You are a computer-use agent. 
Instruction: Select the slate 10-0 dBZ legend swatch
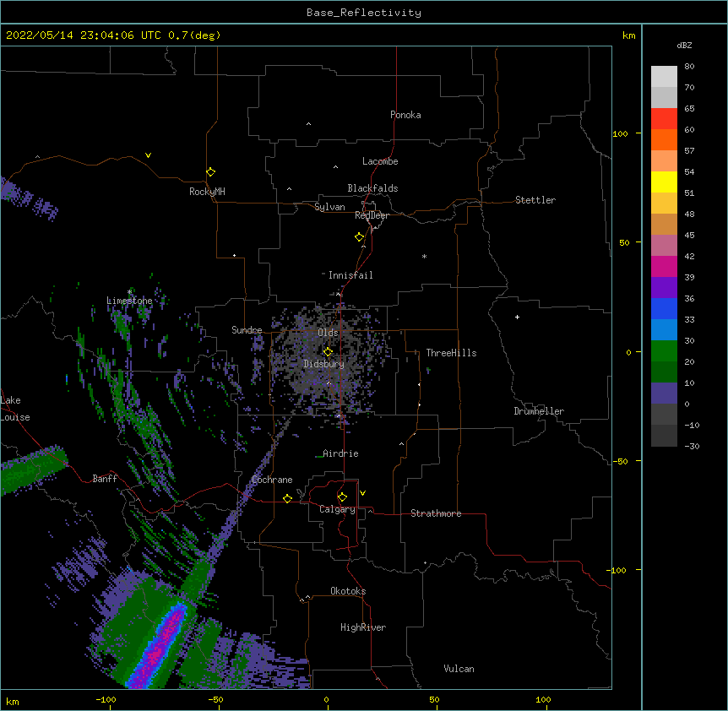(664, 393)
